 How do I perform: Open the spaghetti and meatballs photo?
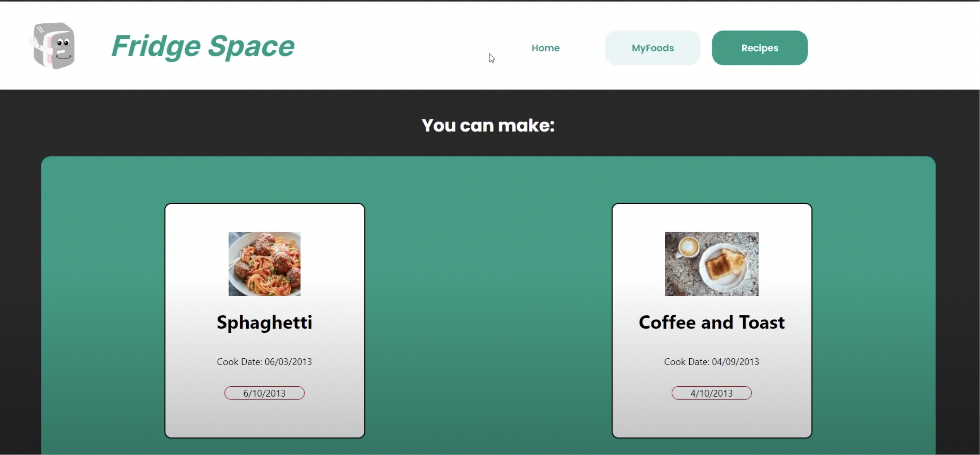tap(264, 264)
